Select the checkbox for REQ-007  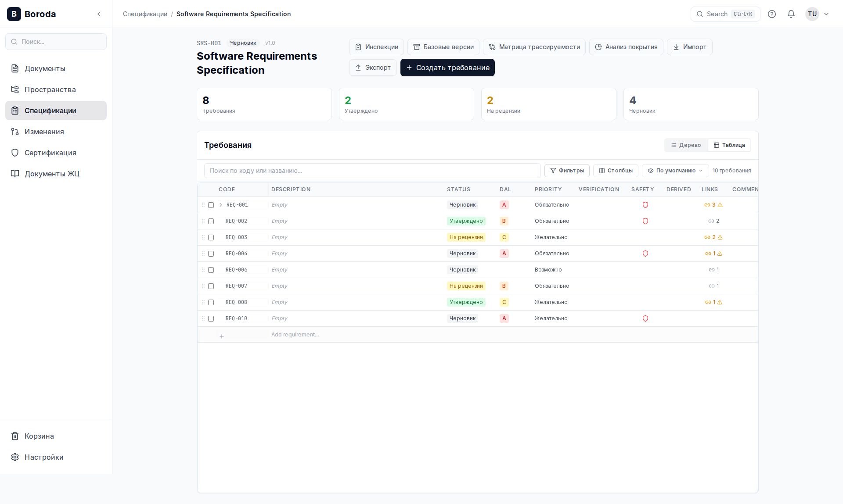[x=211, y=286]
